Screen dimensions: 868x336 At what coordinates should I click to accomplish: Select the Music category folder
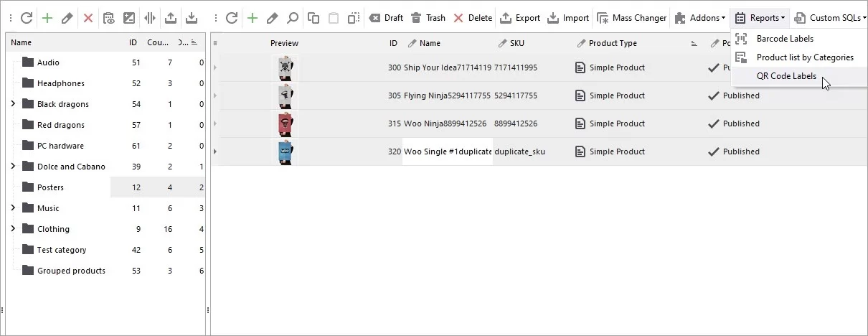click(48, 208)
